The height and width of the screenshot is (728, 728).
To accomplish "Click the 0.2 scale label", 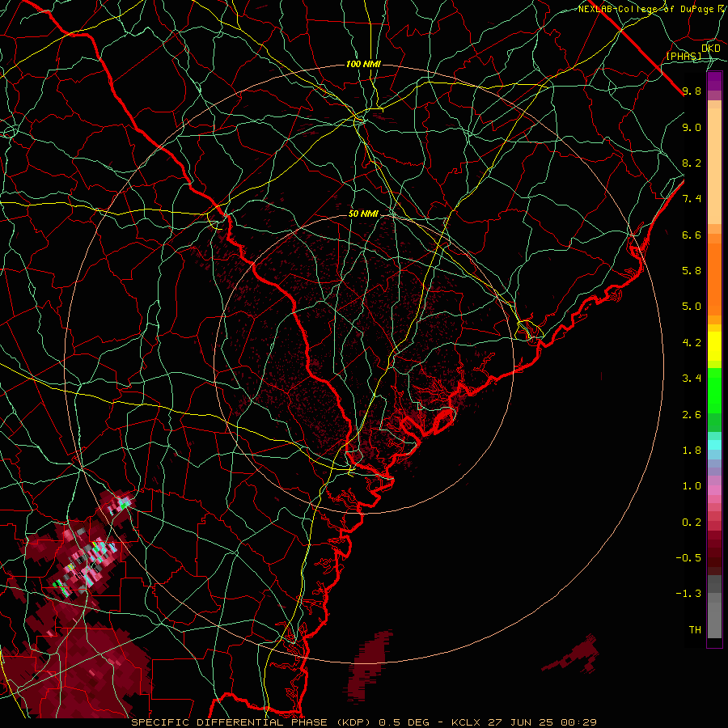I will point(692,523).
